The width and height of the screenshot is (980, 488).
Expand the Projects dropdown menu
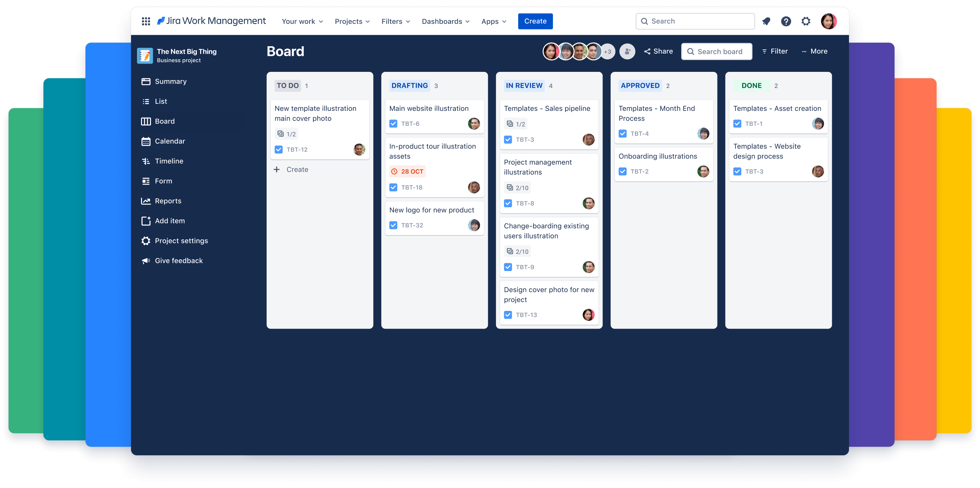coord(353,21)
